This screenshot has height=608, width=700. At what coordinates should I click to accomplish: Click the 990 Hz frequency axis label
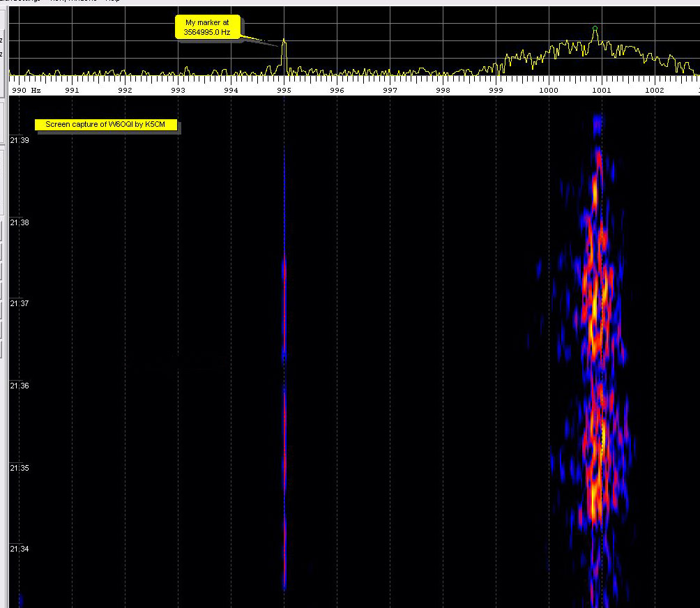(26, 90)
